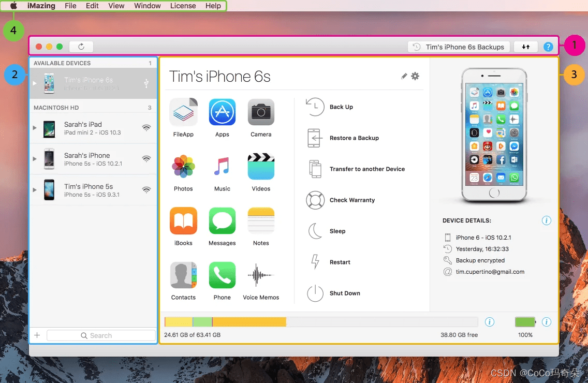The width and height of the screenshot is (588, 383).
Task: Click the refresh icon in the toolbar
Action: tap(81, 46)
